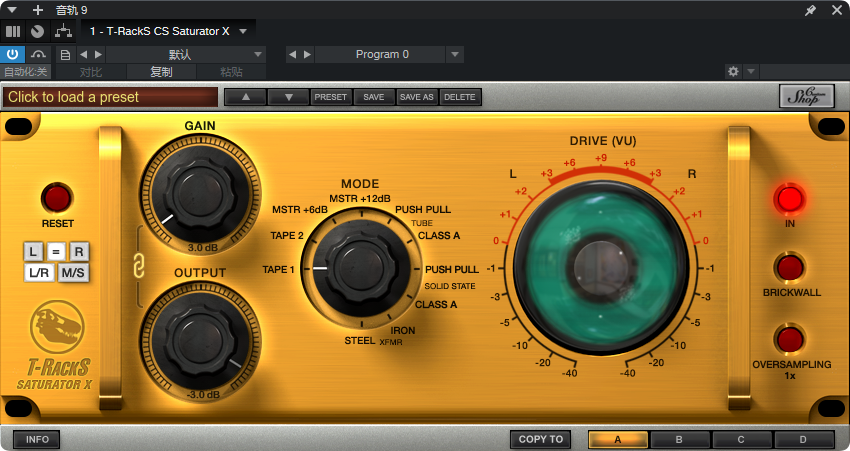Open the mixer bars icon
Viewport: 850px width, 451px height.
click(12, 31)
